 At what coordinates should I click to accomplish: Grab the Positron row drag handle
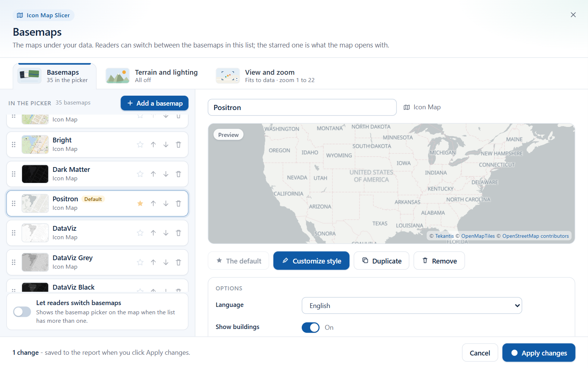(x=14, y=204)
